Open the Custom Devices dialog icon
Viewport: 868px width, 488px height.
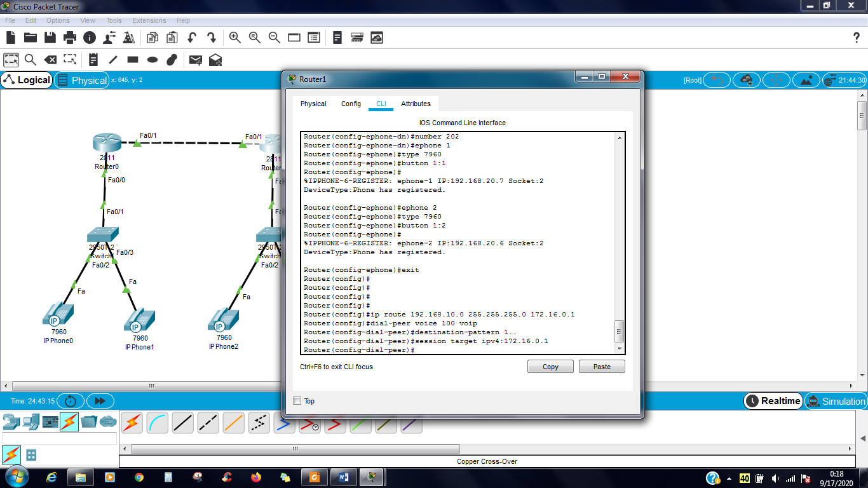(314, 37)
